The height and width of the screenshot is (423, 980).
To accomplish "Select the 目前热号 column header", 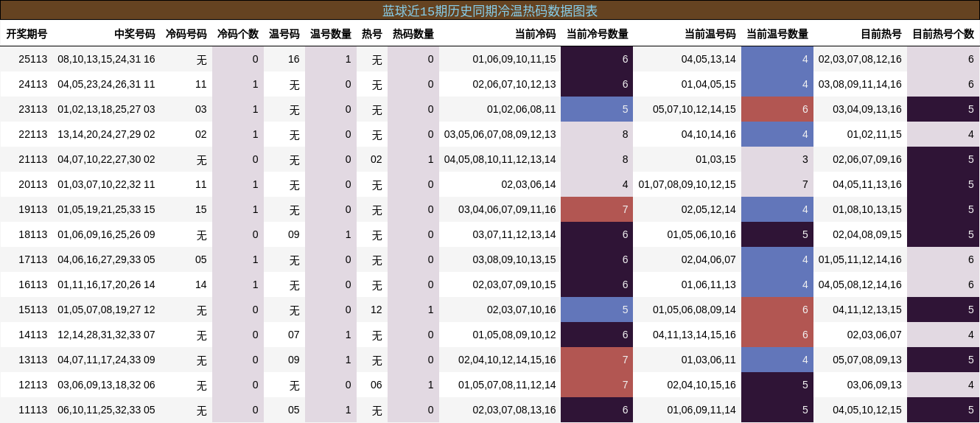I will tap(881, 34).
